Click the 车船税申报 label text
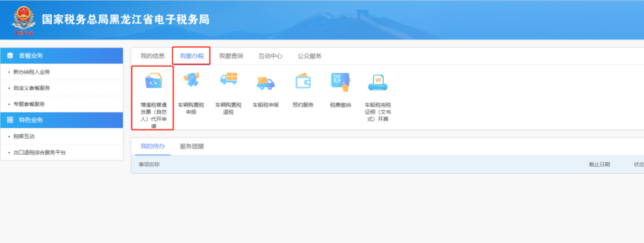Screen dimensions: 644x243 [266, 105]
